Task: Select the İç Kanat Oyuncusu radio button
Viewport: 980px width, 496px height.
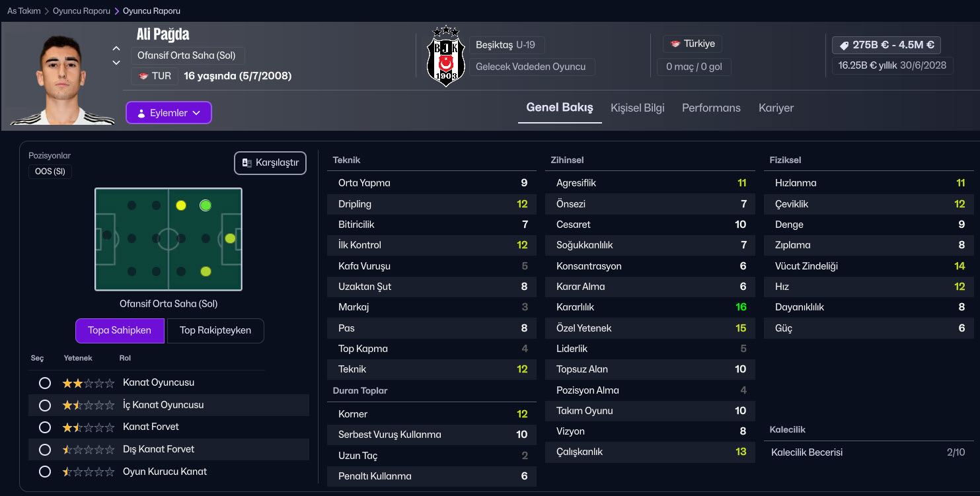Action: pos(45,405)
